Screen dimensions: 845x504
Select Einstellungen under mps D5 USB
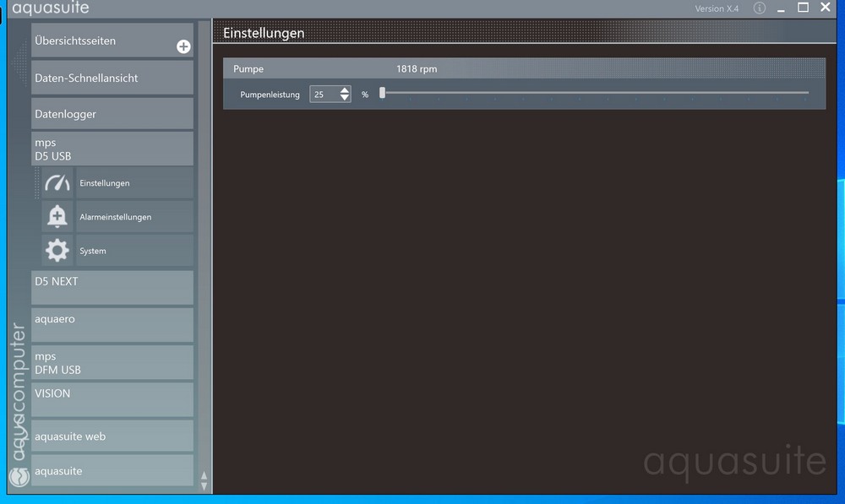point(134,183)
